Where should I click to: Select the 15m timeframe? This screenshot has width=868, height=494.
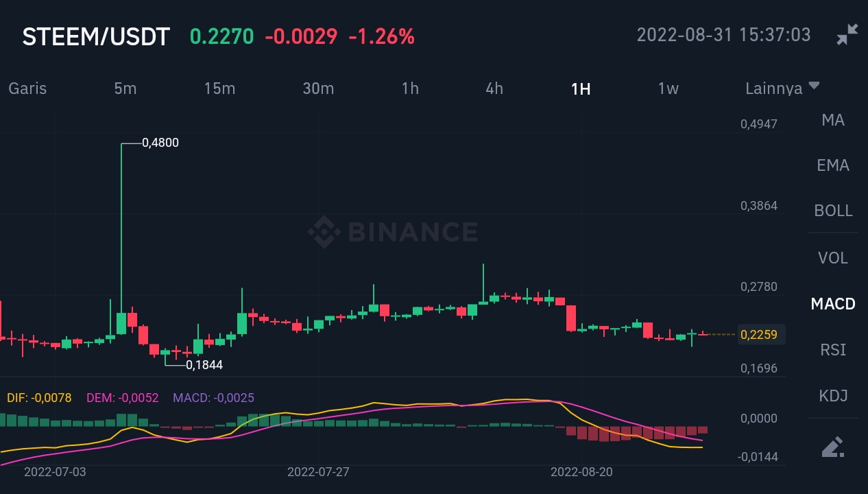[219, 89]
